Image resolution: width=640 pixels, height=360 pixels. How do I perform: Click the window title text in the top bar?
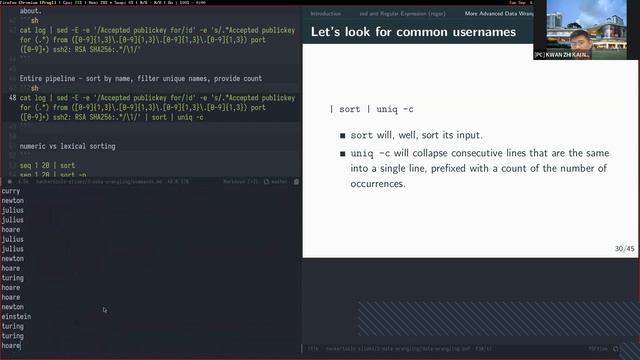coord(27,2)
